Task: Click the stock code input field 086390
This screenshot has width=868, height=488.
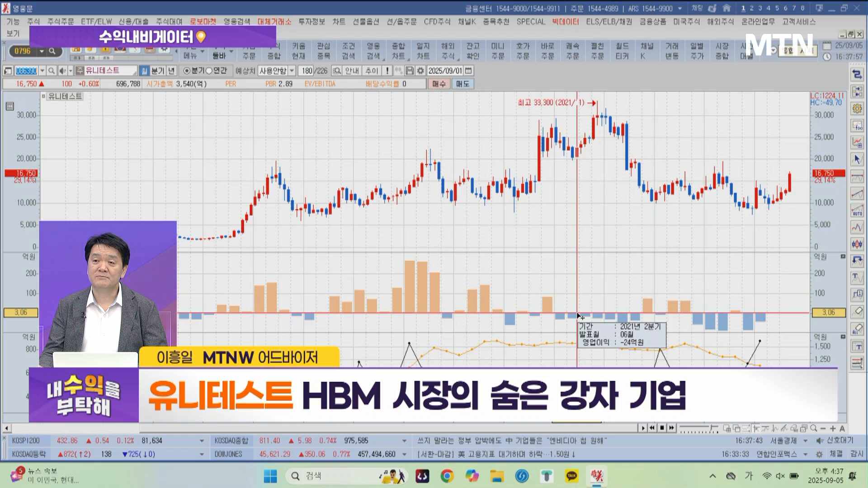Action: (x=26, y=71)
